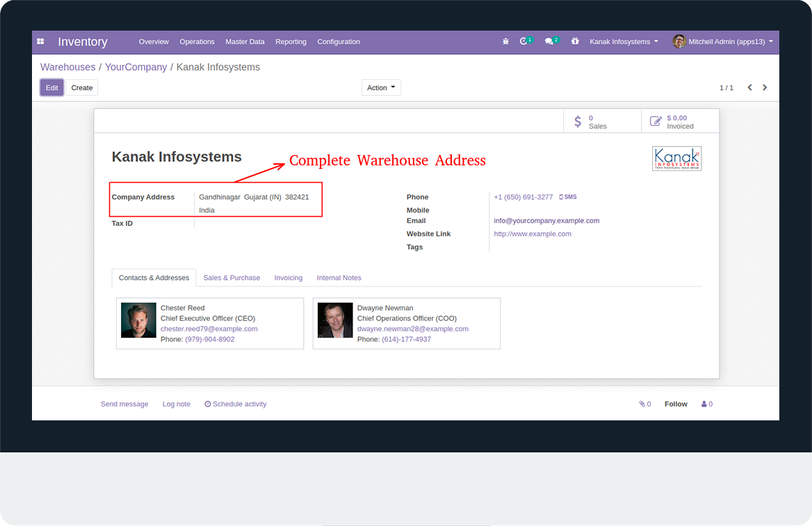
Task: Open Dwayne Newman's photo
Action: 335,320
